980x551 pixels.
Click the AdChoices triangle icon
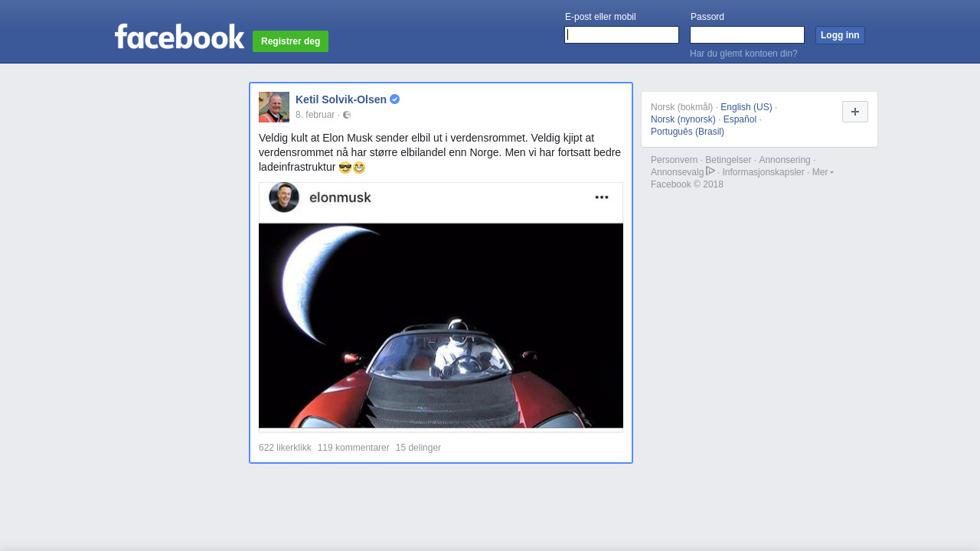click(710, 171)
